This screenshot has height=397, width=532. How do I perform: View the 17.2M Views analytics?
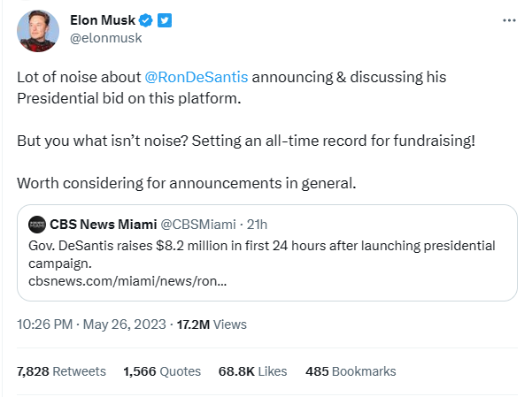(212, 324)
